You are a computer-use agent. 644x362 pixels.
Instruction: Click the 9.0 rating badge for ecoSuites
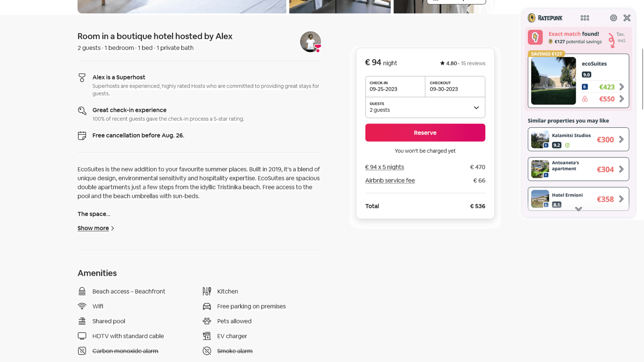(586, 74)
